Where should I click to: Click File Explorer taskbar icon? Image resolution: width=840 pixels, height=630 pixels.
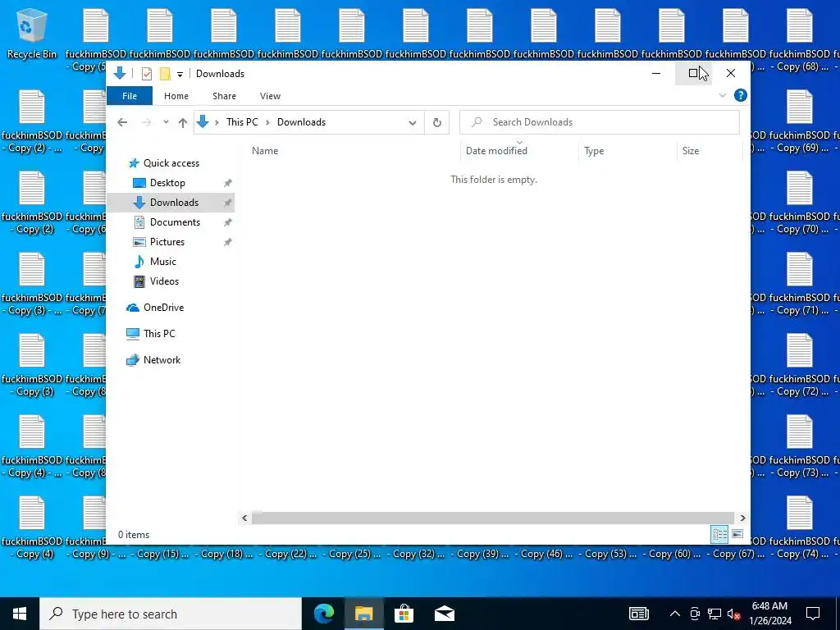(x=363, y=614)
